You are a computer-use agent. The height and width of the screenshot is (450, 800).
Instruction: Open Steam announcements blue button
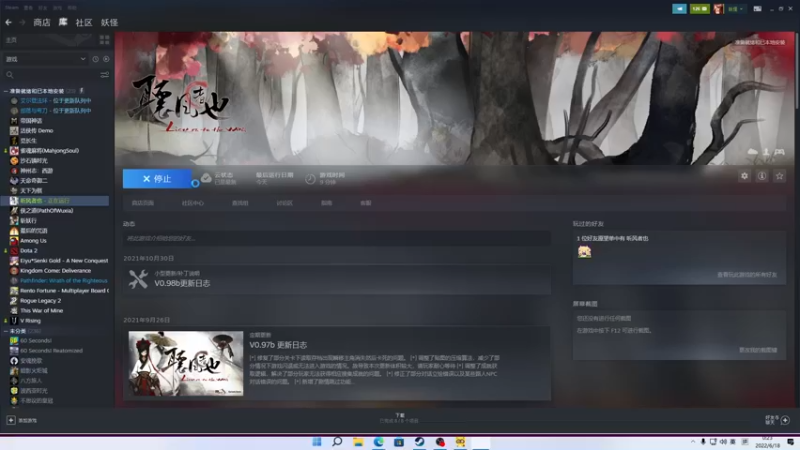[x=679, y=9]
